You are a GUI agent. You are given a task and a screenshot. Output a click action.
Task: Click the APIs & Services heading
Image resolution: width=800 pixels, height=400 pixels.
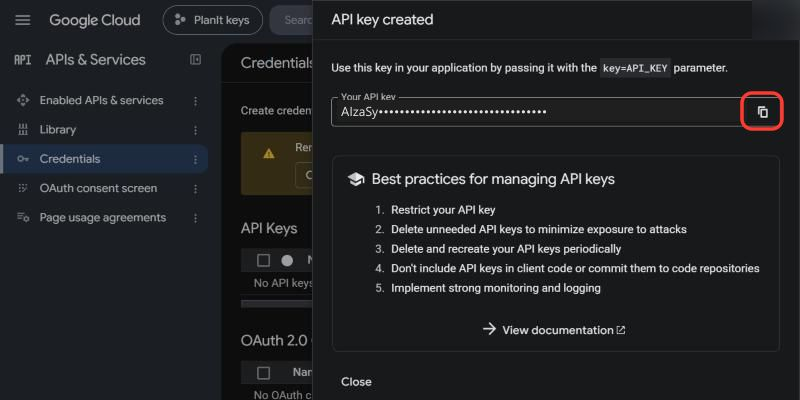click(95, 60)
